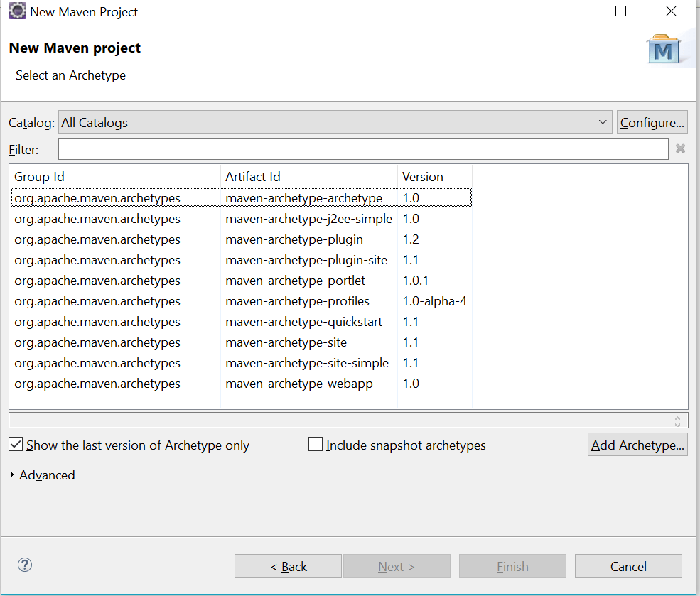Click inside the Filter text field

pos(363,149)
